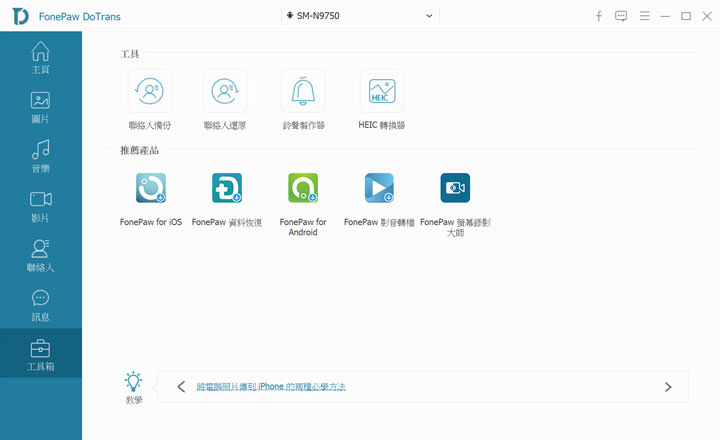Select the FonePaw 影音轉檔 product icon
720x440 pixels.
point(379,187)
